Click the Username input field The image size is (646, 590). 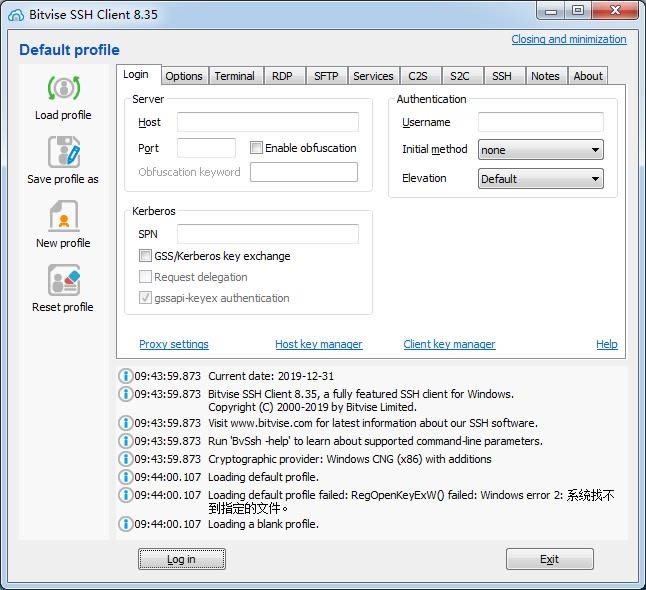coord(541,122)
